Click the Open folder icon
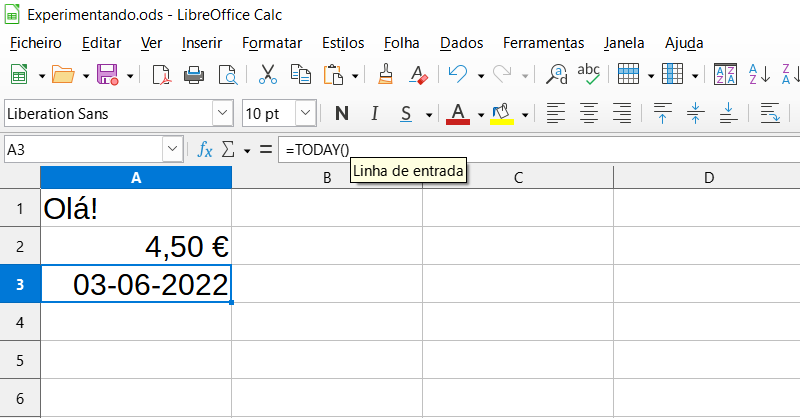This screenshot has height=418, width=800. click(63, 75)
